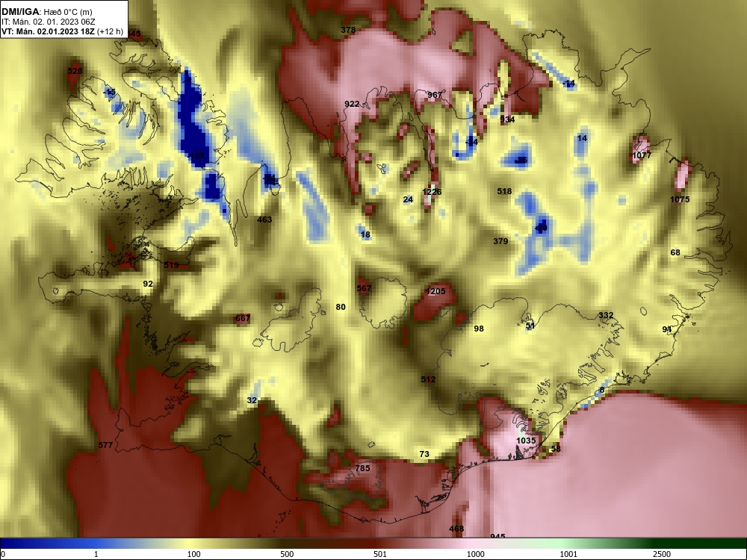Click the legend label 501
Screen dimensions: 747x560
(380, 554)
